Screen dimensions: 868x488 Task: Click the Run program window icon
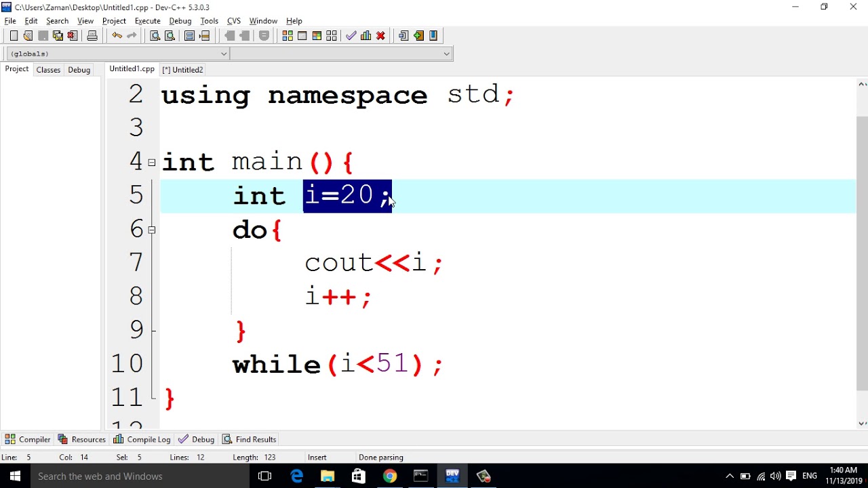coord(302,36)
